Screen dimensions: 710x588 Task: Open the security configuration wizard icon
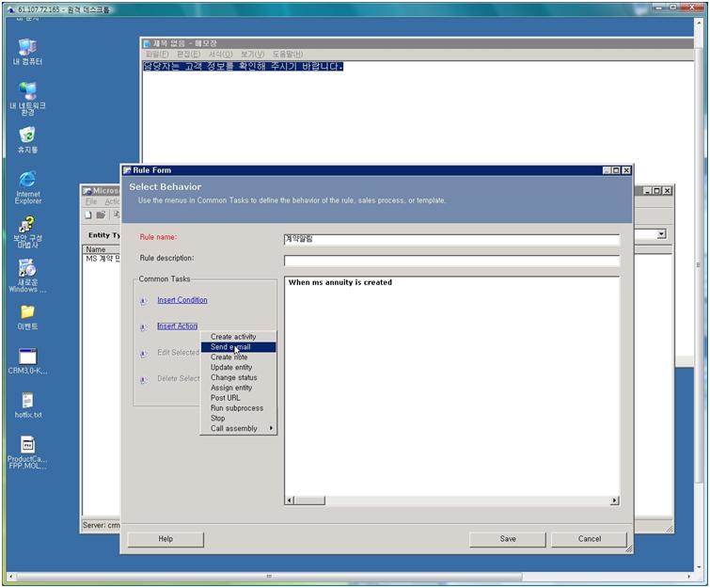27,232
